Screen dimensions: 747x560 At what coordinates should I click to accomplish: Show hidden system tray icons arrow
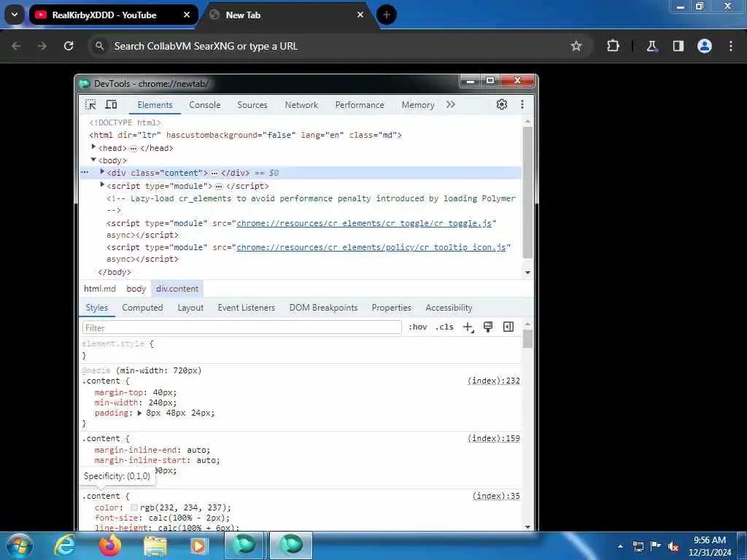click(x=620, y=546)
